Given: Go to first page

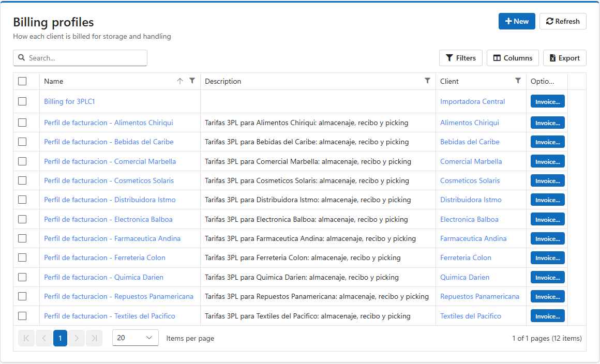Looking at the screenshot, I should tap(26, 338).
